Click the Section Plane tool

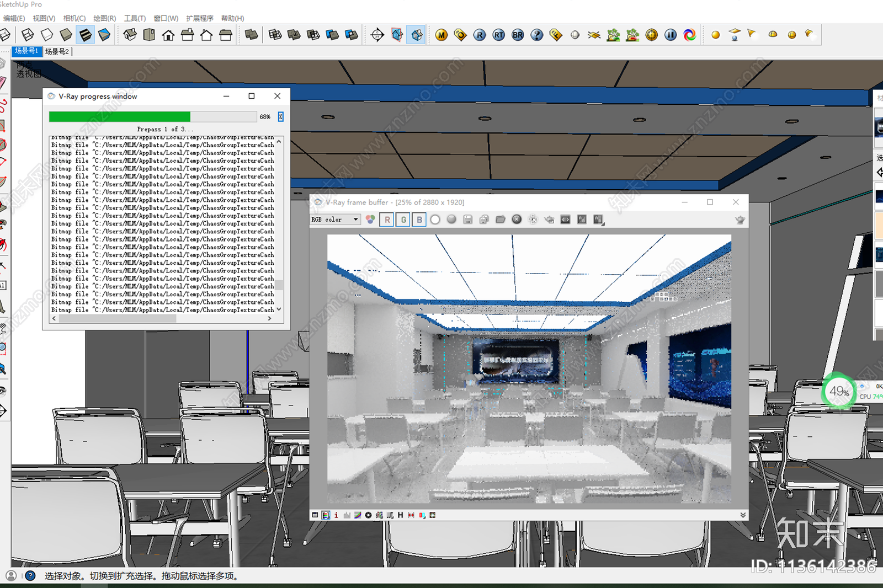coord(377,35)
